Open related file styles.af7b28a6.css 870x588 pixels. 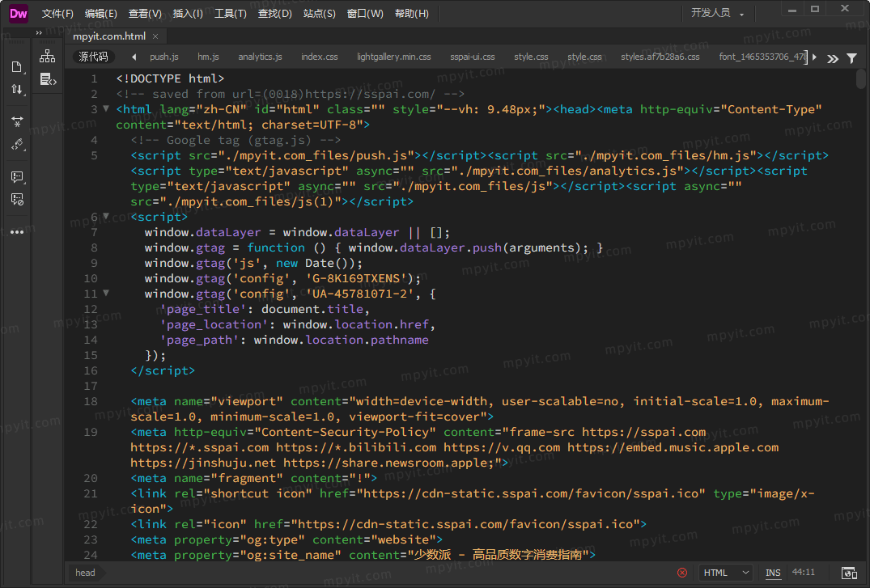(660, 57)
